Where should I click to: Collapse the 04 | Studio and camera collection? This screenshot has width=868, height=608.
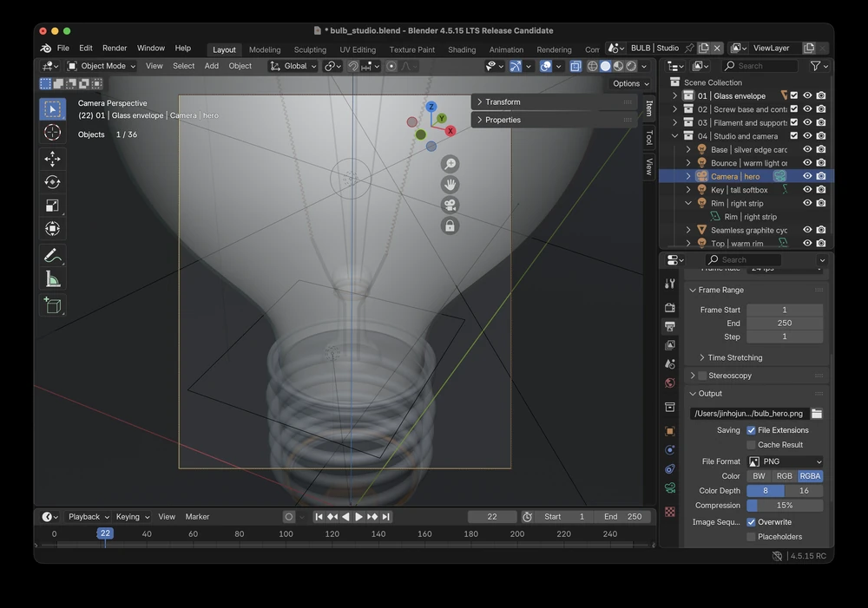tap(674, 136)
